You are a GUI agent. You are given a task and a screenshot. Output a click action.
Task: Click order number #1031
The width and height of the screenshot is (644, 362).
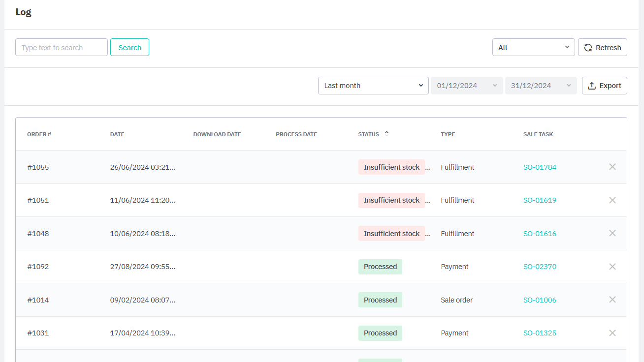tap(38, 333)
